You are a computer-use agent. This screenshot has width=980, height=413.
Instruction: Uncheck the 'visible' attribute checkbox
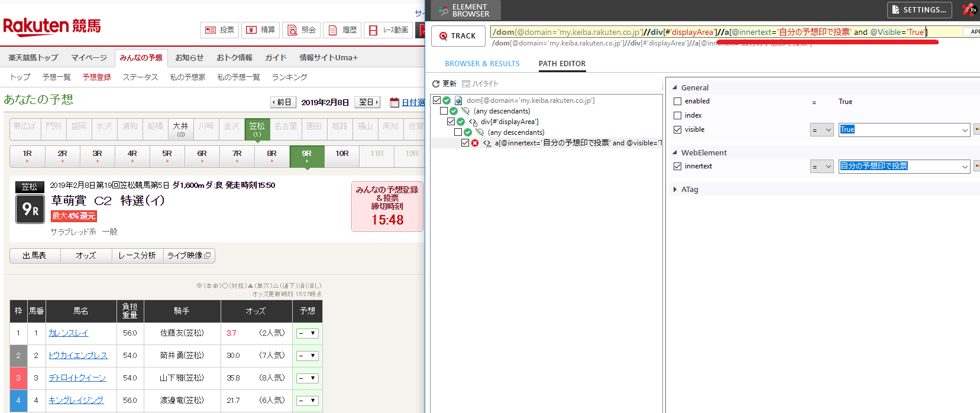[678, 130]
